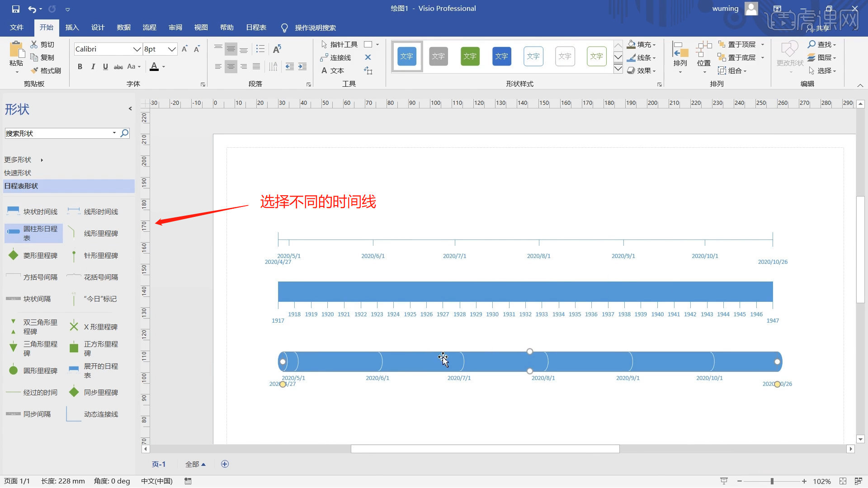Toggle left text alignment
868x488 pixels.
218,66
